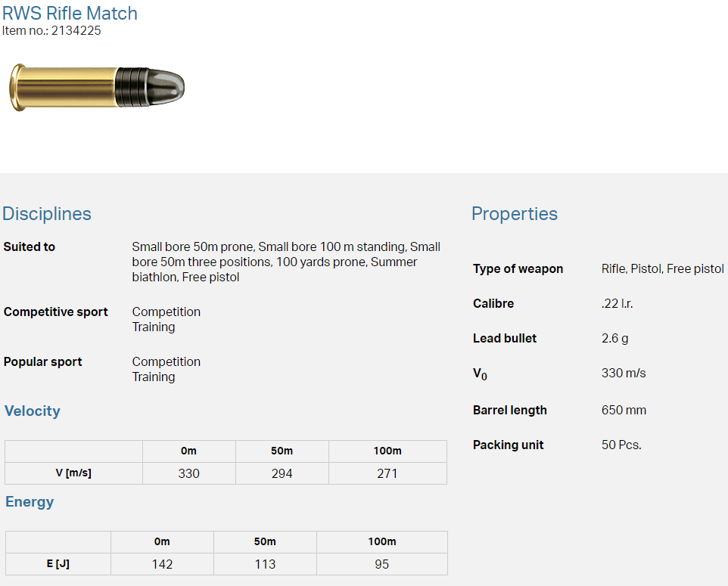Image resolution: width=728 pixels, height=586 pixels.
Task: Click the V [m/s] row header
Action: click(73, 473)
